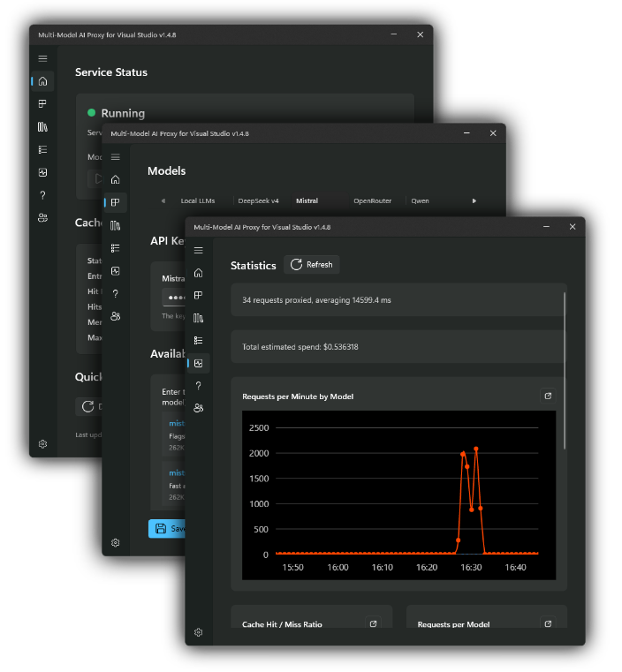Select Statistics chart icon in front window sidebar
Viewport: 622px width, 672px height.
point(198,364)
